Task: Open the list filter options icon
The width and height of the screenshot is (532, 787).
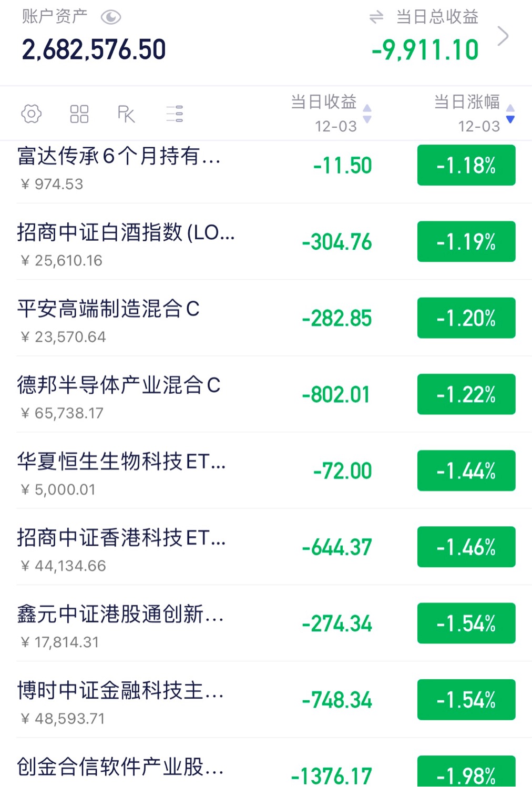Action: click(x=175, y=114)
